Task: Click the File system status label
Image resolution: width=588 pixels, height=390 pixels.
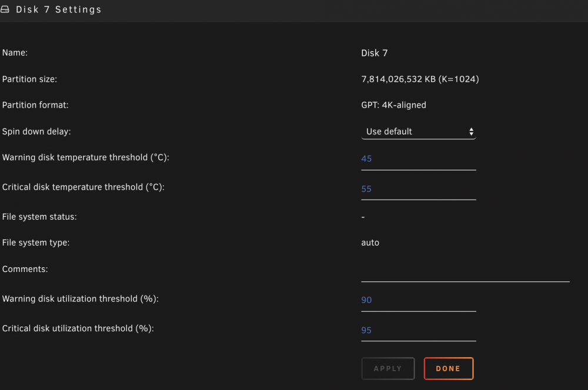Action: pyautogui.click(x=39, y=217)
